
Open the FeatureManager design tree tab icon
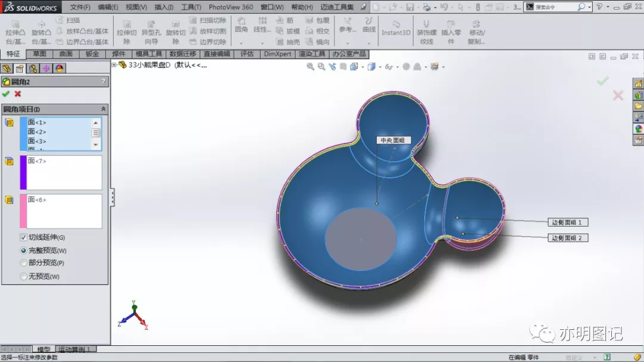coord(7,68)
